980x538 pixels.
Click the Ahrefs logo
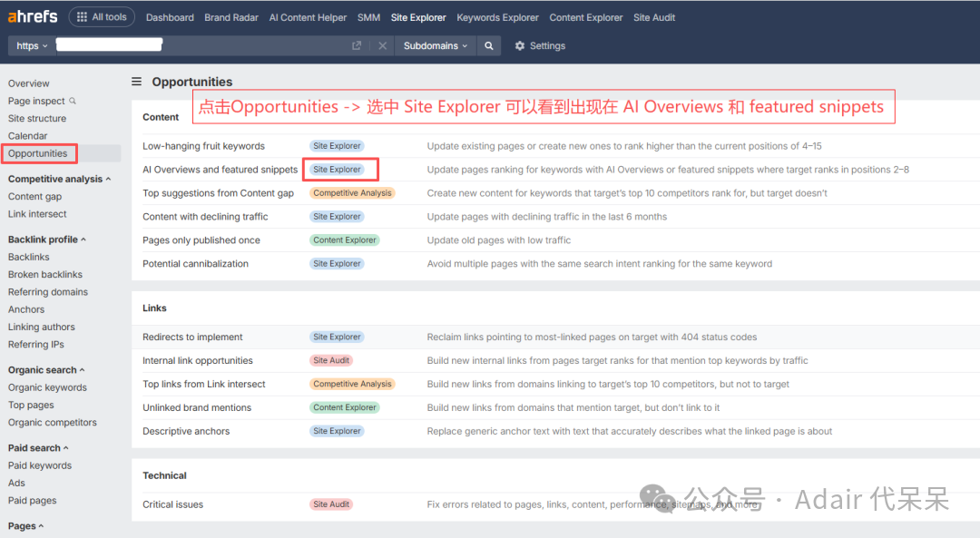33,16
